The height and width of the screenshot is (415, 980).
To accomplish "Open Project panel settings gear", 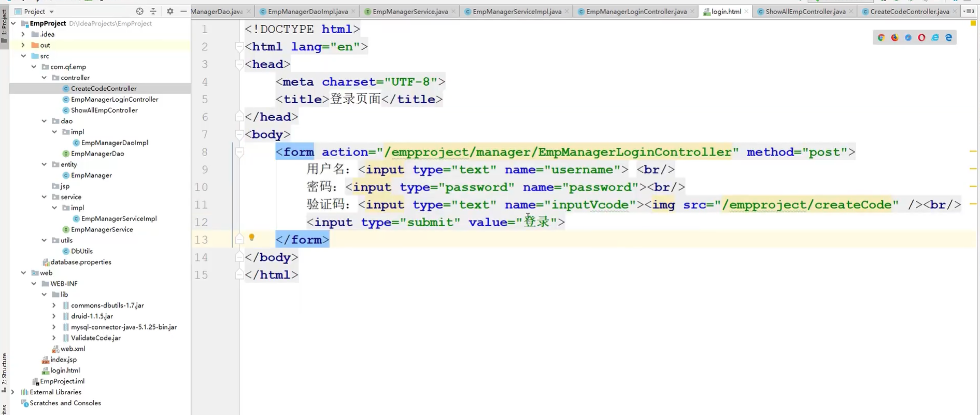I will tap(170, 11).
